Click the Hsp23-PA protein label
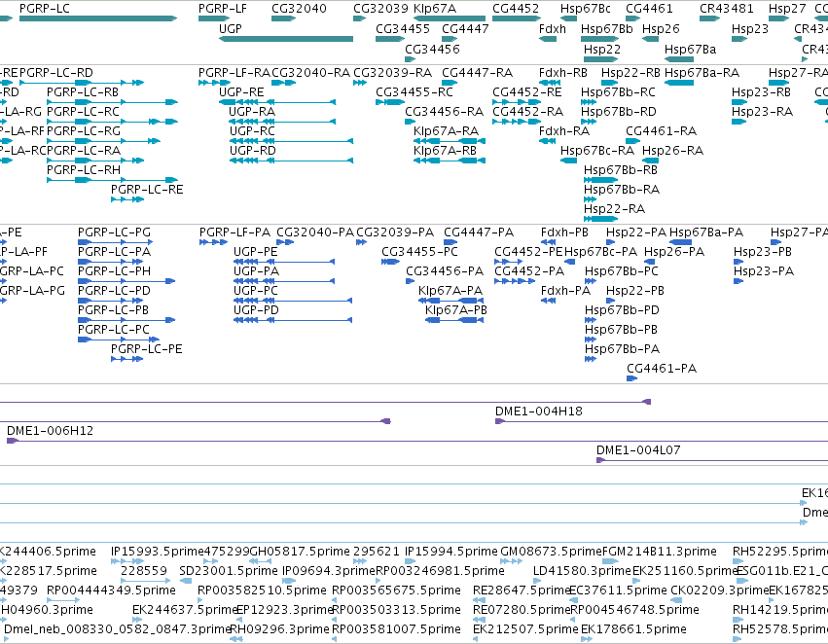828x644 pixels. [x=764, y=271]
